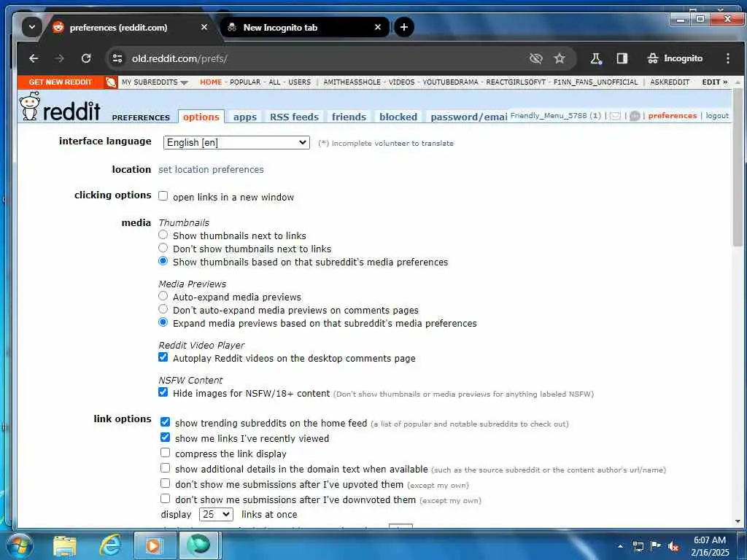This screenshot has width=747, height=560.
Task: Open the RSS feeds tab
Action: (x=294, y=117)
